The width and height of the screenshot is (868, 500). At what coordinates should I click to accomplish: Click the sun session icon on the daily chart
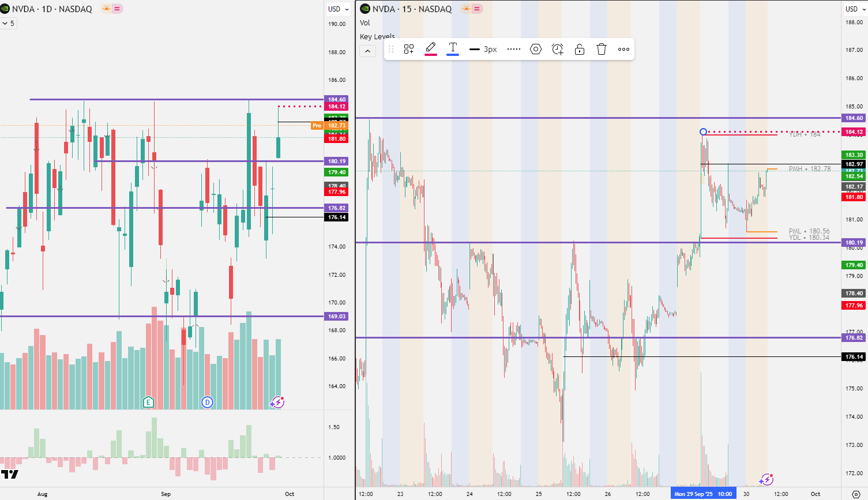click(x=106, y=9)
